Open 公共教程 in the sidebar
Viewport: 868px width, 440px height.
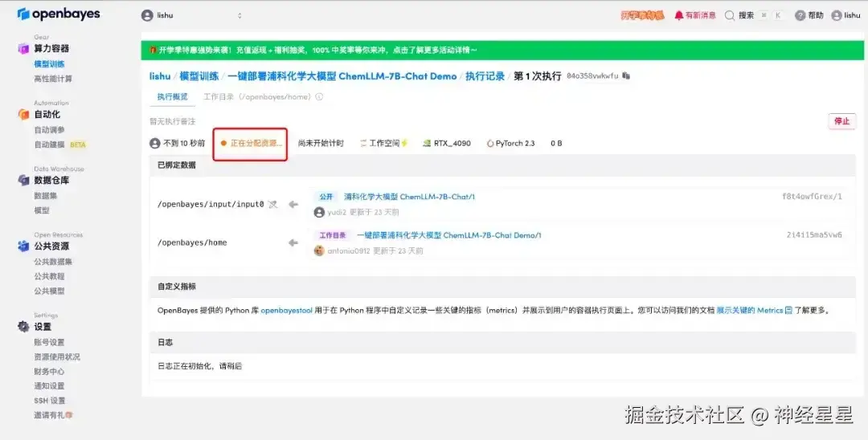pos(49,276)
